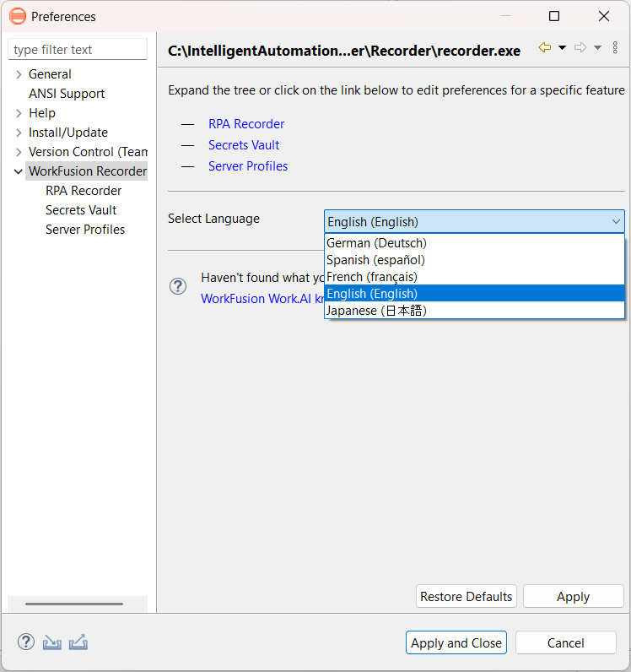Click the Preferences window app icon
The height and width of the screenshot is (672, 631).
pos(18,16)
